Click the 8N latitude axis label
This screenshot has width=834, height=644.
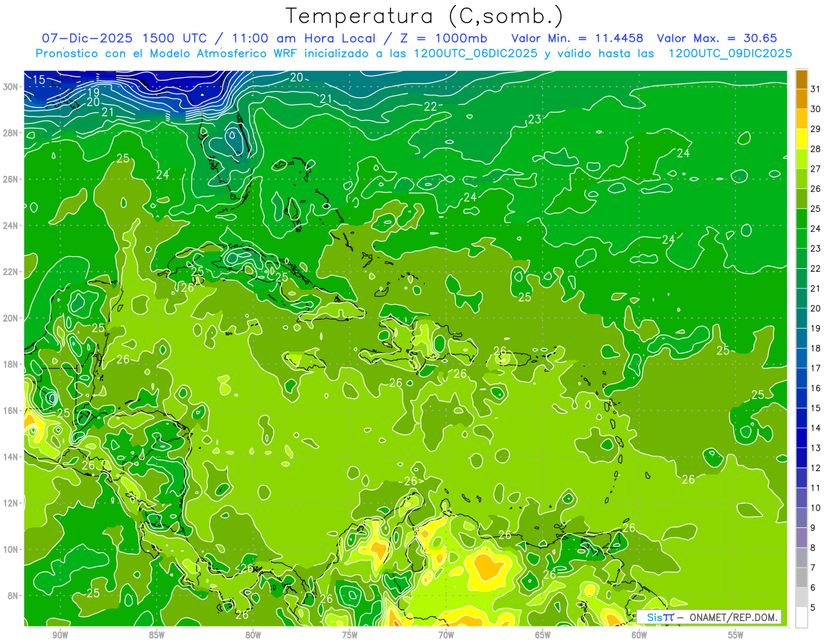(x=13, y=595)
